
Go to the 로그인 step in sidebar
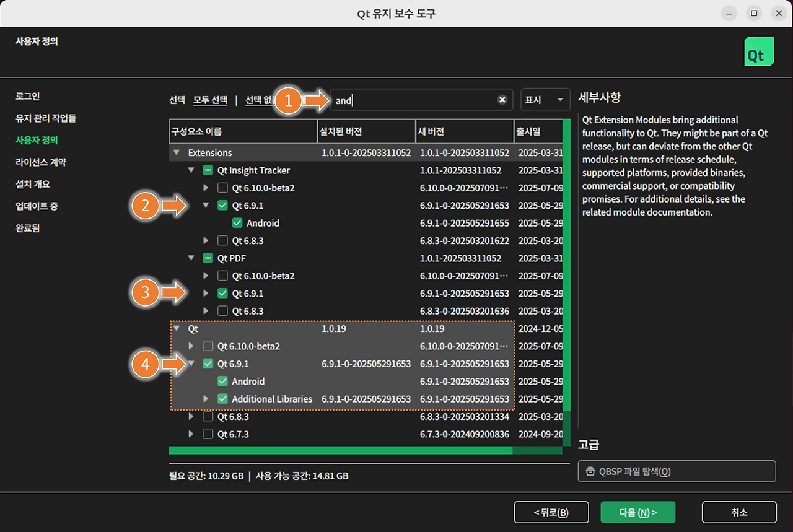tap(28, 97)
